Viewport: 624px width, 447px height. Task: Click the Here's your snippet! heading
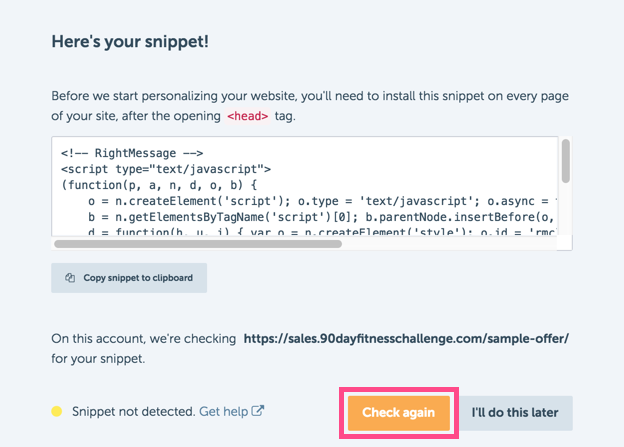point(130,42)
